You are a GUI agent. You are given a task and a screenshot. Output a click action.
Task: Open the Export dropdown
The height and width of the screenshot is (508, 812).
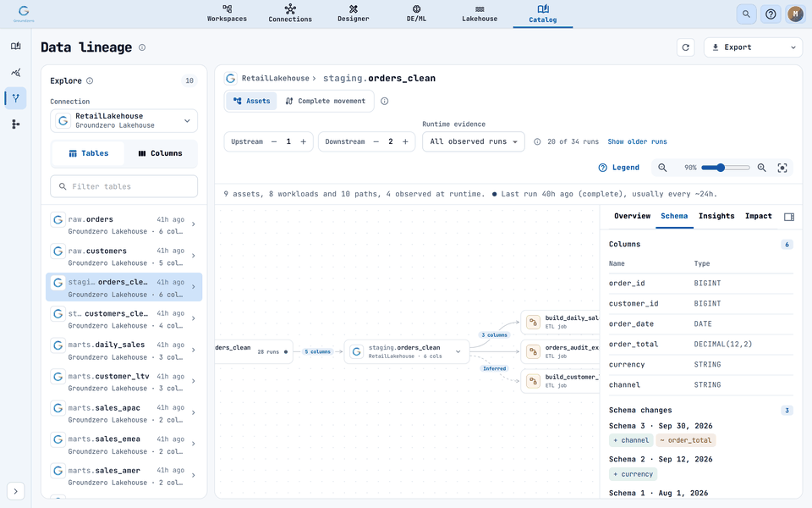point(753,47)
